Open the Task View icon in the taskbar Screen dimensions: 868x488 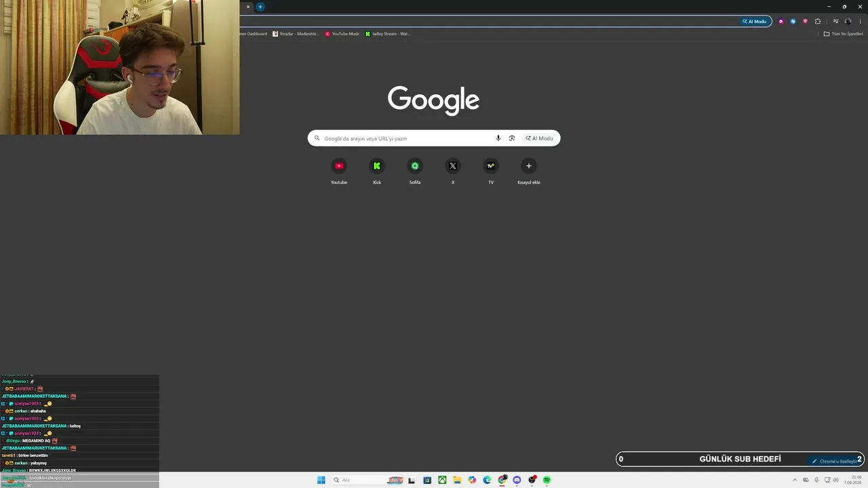[412, 480]
